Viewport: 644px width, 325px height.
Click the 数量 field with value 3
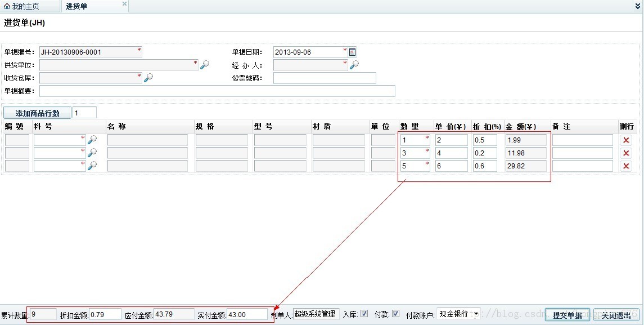(x=415, y=153)
